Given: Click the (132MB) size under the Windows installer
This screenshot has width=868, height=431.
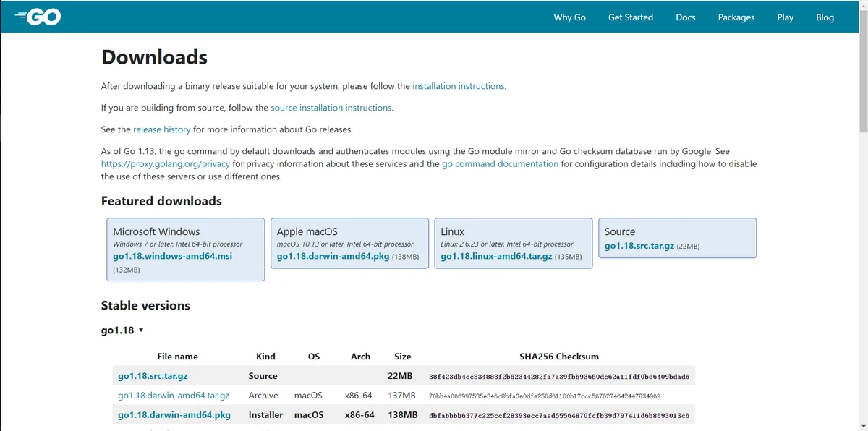Looking at the screenshot, I should pyautogui.click(x=127, y=270).
